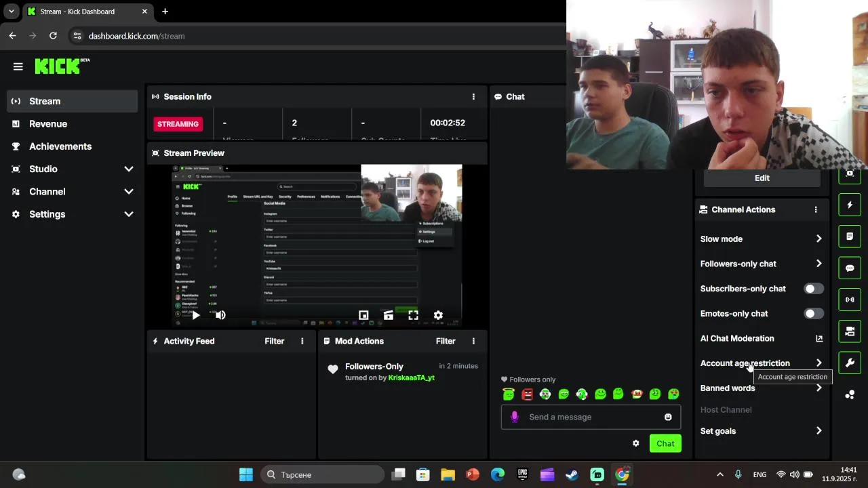Expand the Studio sidebar section
This screenshot has height=488, width=868.
pyautogui.click(x=129, y=169)
